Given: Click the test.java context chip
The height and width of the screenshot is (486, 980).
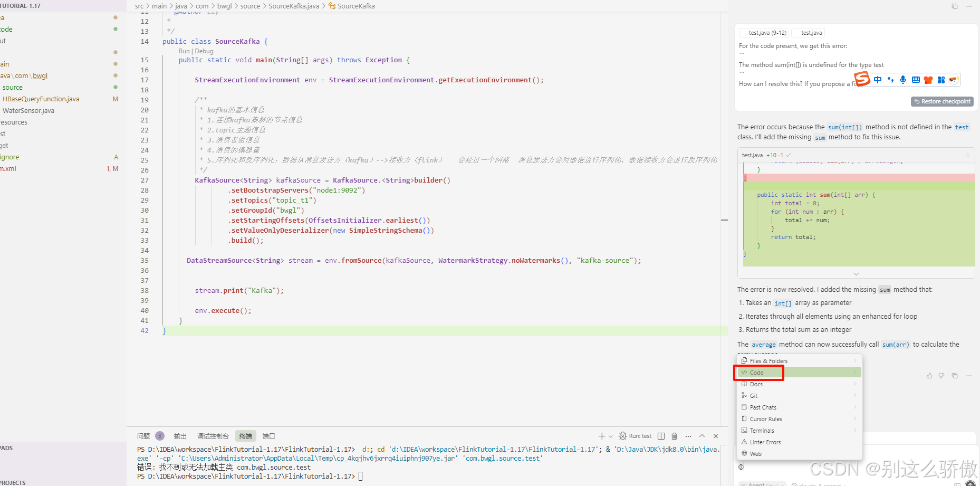Looking at the screenshot, I should coord(808,33).
